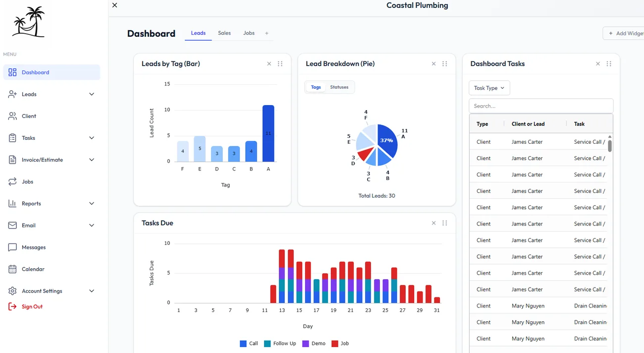
Task: Open Dashboard from sidebar menu
Action: (52, 72)
